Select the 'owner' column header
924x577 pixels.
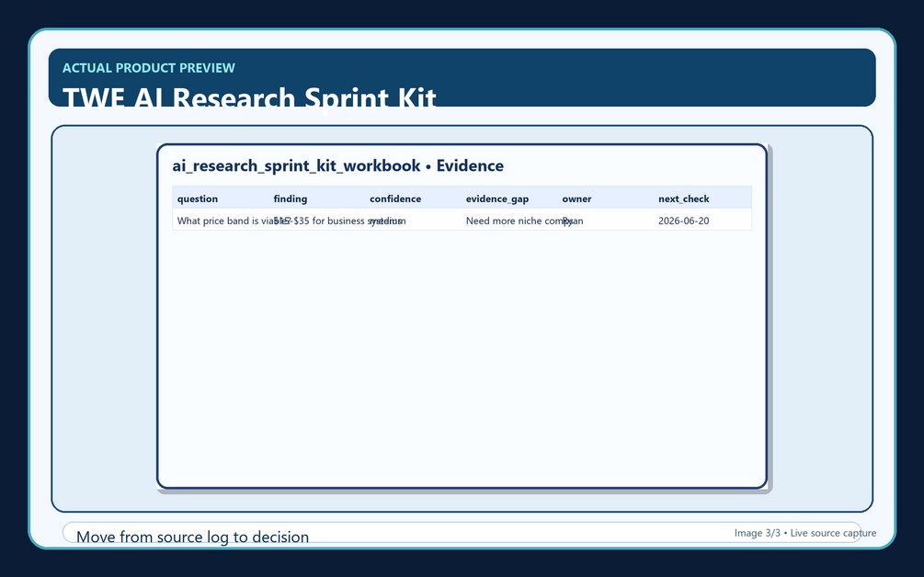click(576, 199)
